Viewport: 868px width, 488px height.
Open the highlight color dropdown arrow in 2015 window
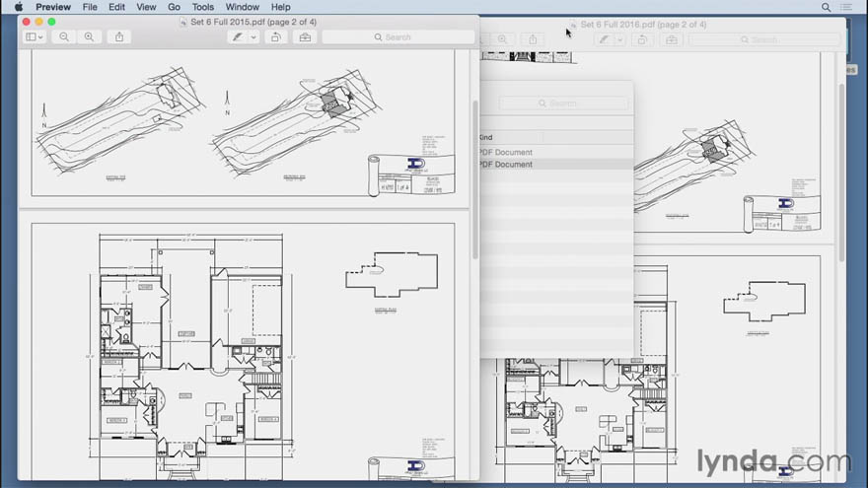click(253, 37)
